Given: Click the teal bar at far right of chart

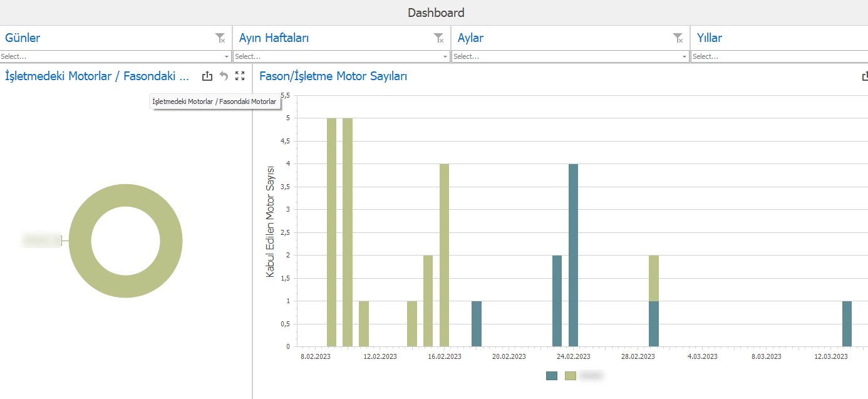Looking at the screenshot, I should coord(847,324).
